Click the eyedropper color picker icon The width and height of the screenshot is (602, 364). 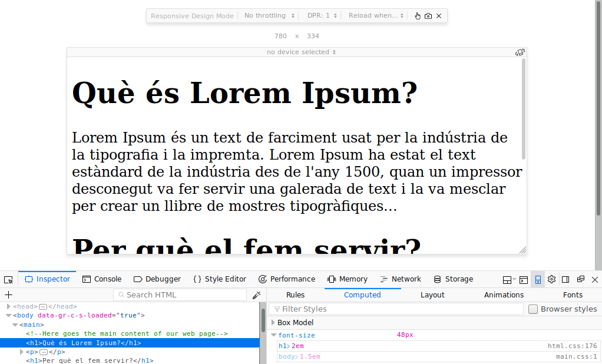tap(257, 295)
